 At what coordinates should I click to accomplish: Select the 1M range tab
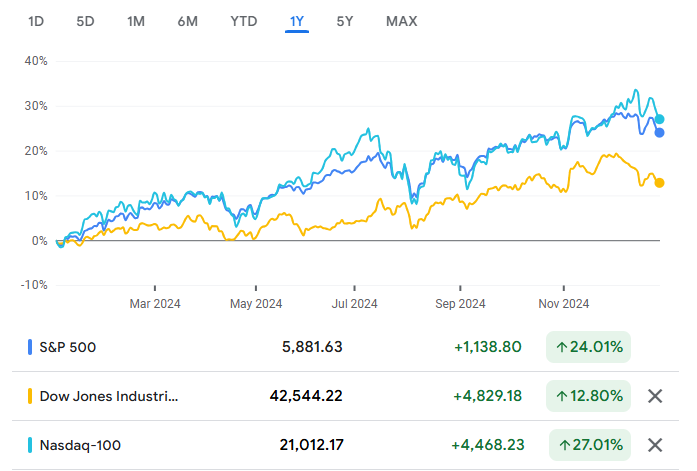(137, 21)
